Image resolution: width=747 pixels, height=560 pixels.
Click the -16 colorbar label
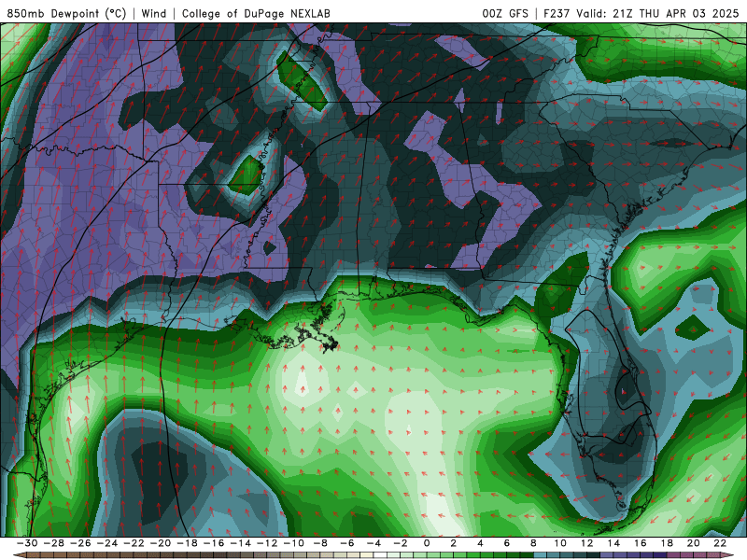(x=214, y=543)
